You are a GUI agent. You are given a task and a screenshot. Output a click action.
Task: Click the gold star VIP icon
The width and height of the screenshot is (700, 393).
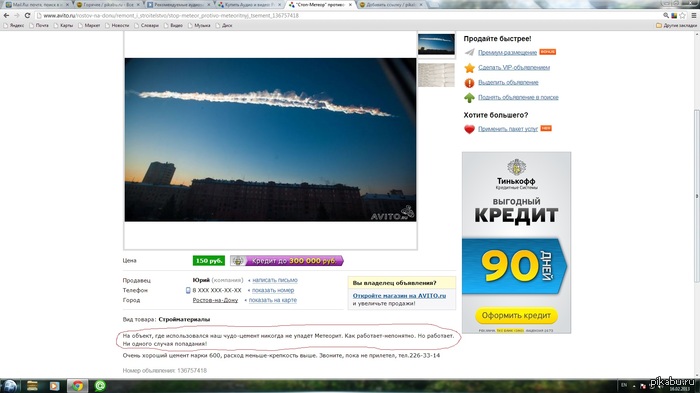[x=469, y=68]
